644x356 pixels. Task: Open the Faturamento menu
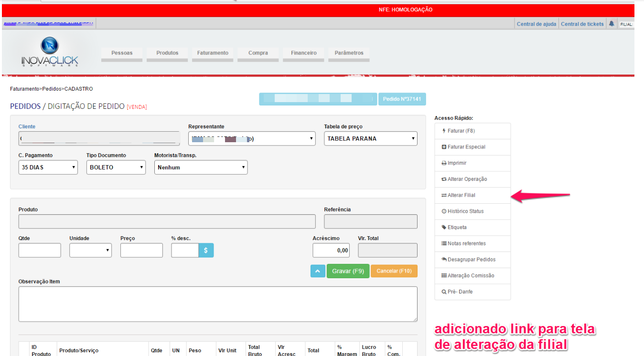point(213,53)
